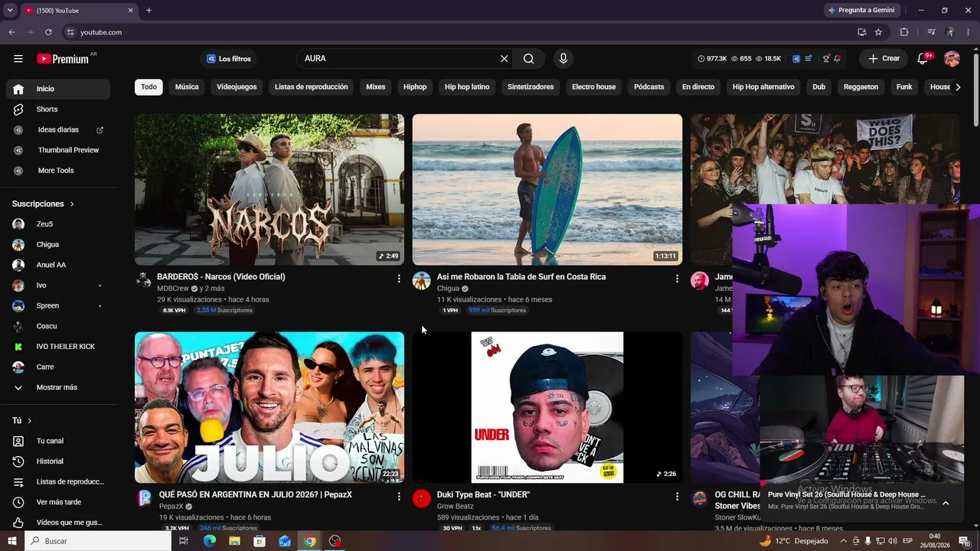Open options menu for Duki Type Beat video
The height and width of the screenshot is (551, 980).
pos(677,497)
